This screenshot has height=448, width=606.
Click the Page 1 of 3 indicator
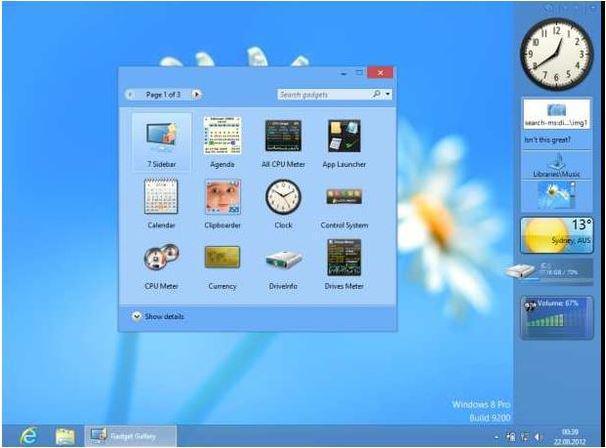pos(163,94)
